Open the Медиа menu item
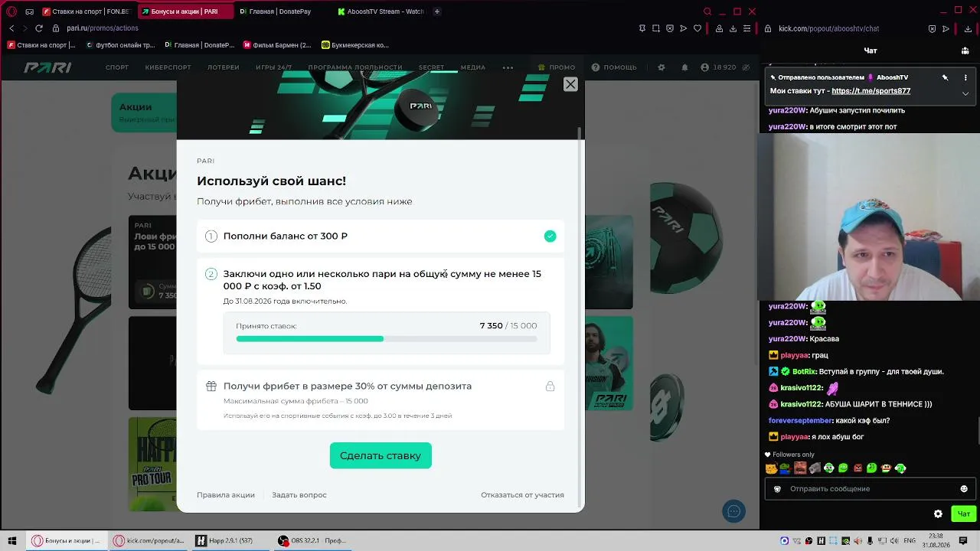The width and height of the screenshot is (980, 551). click(x=473, y=67)
